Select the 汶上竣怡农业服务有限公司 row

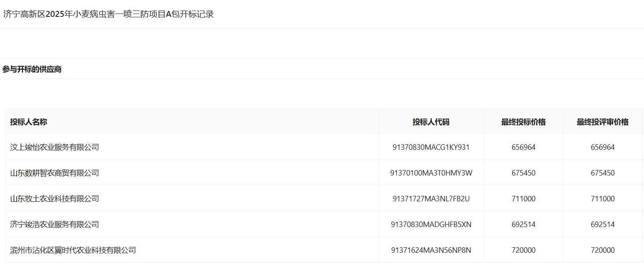click(324, 147)
